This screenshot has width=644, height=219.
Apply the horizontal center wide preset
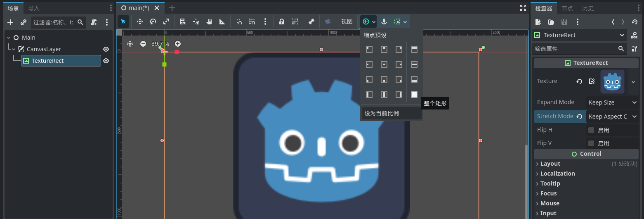414,64
